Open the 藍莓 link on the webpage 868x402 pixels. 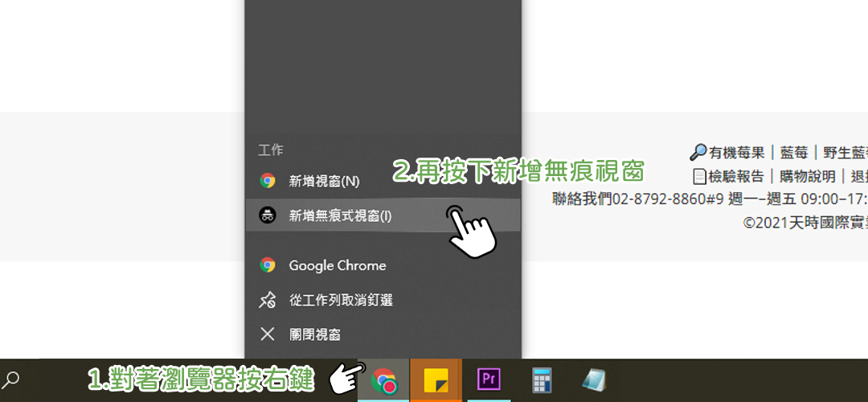coord(793,152)
